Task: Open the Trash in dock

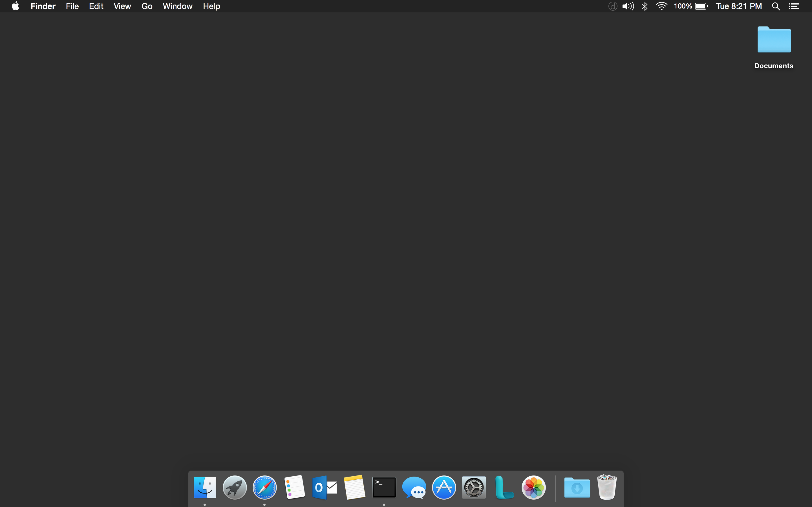Action: tap(607, 487)
